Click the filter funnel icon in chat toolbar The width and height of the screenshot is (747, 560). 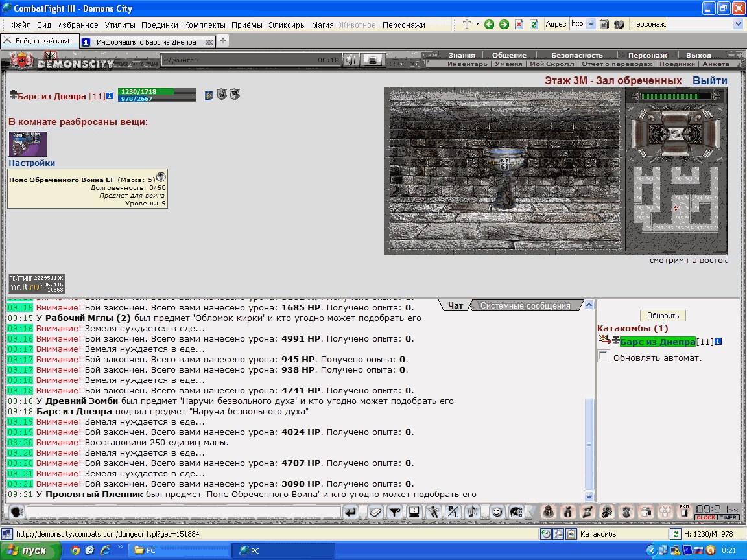[395, 512]
